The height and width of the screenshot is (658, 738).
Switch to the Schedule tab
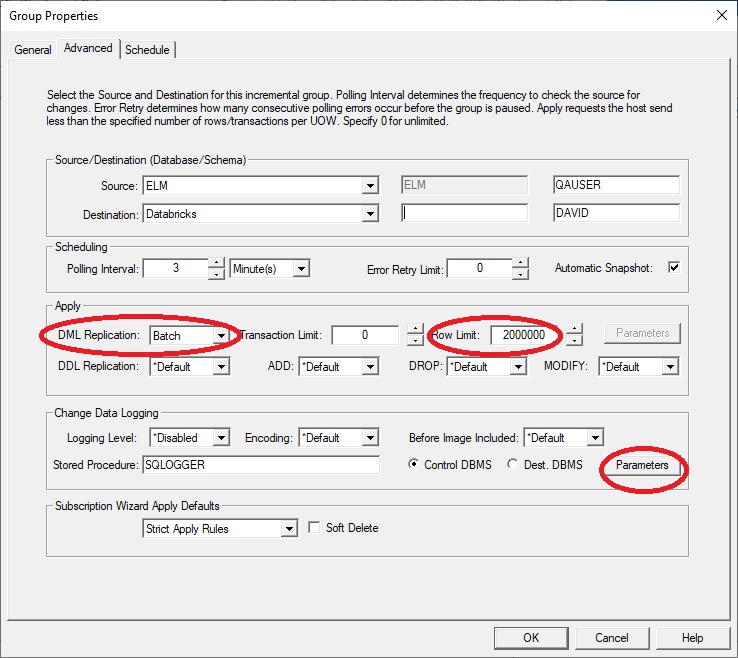tap(148, 50)
